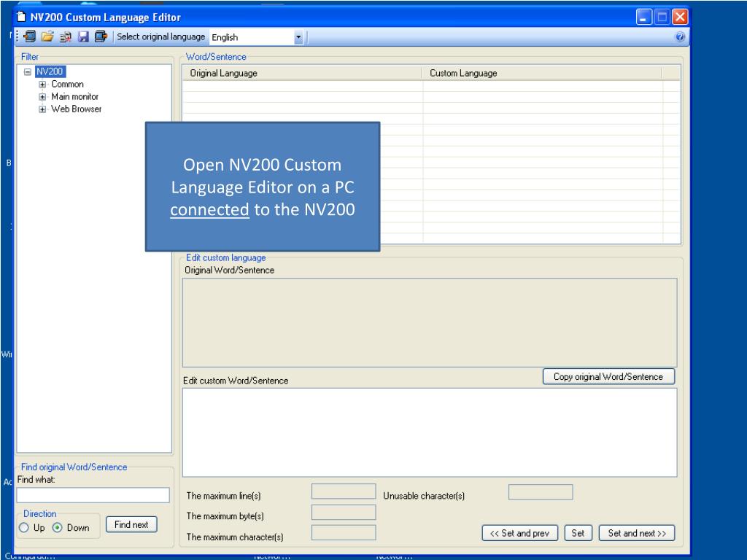Collapse the NV200 tree node
This screenshot has width=747, height=560.
(x=28, y=72)
